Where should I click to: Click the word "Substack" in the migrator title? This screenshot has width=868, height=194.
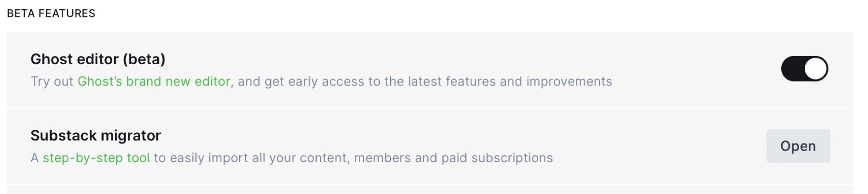click(63, 136)
